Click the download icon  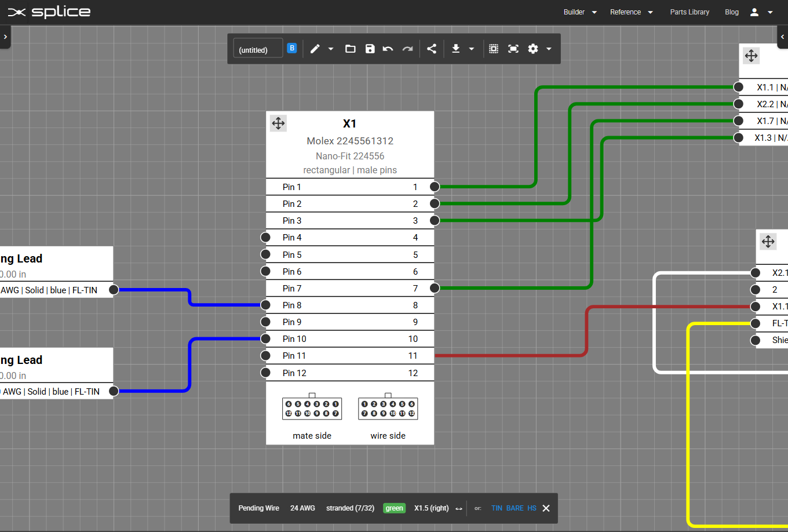(x=456, y=49)
